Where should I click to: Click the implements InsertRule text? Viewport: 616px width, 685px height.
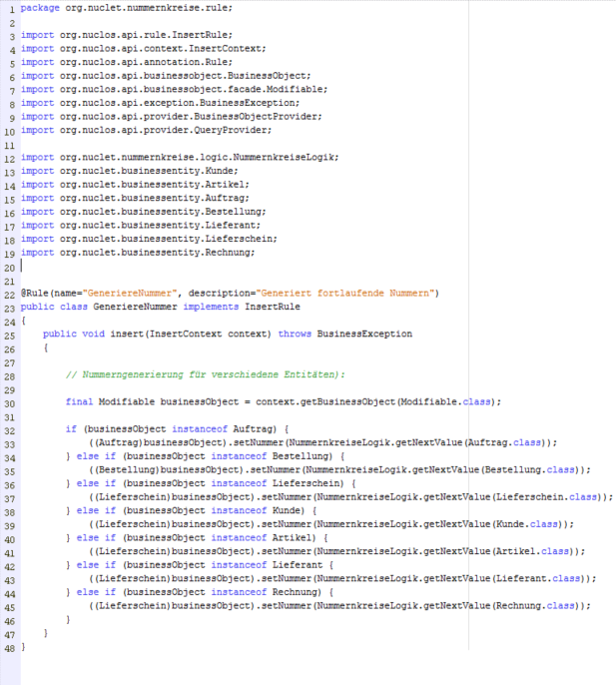242,307
